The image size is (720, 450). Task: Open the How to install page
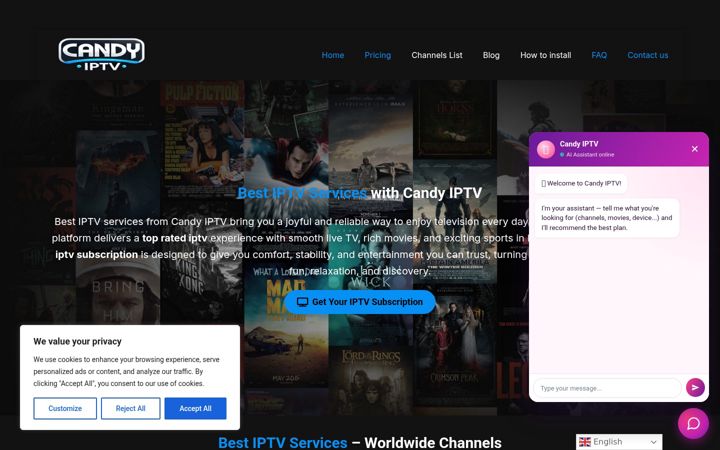click(x=546, y=55)
